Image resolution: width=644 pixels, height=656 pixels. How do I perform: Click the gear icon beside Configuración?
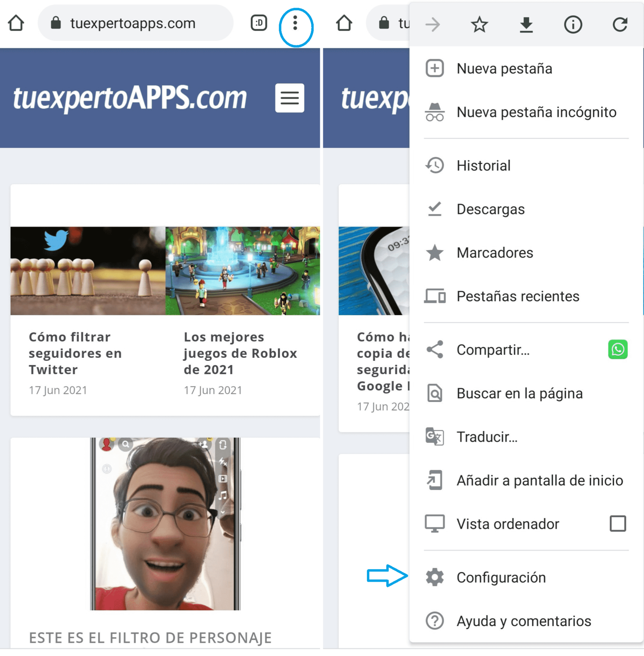pos(435,577)
